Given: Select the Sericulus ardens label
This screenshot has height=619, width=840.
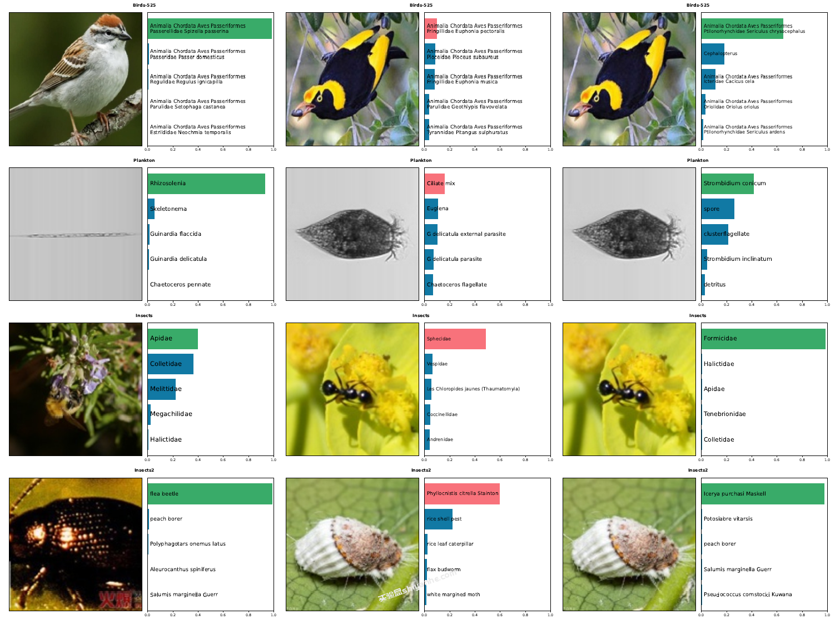Looking at the screenshot, I should pos(748,130).
